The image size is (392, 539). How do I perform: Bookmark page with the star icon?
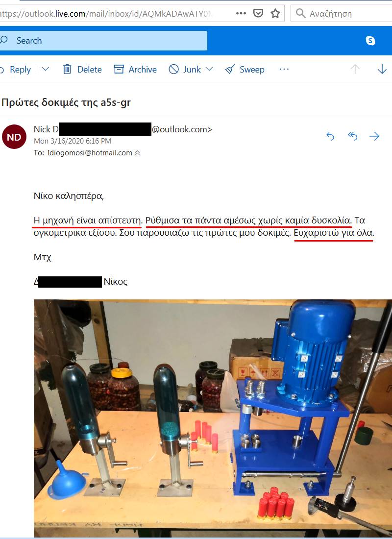click(x=275, y=13)
